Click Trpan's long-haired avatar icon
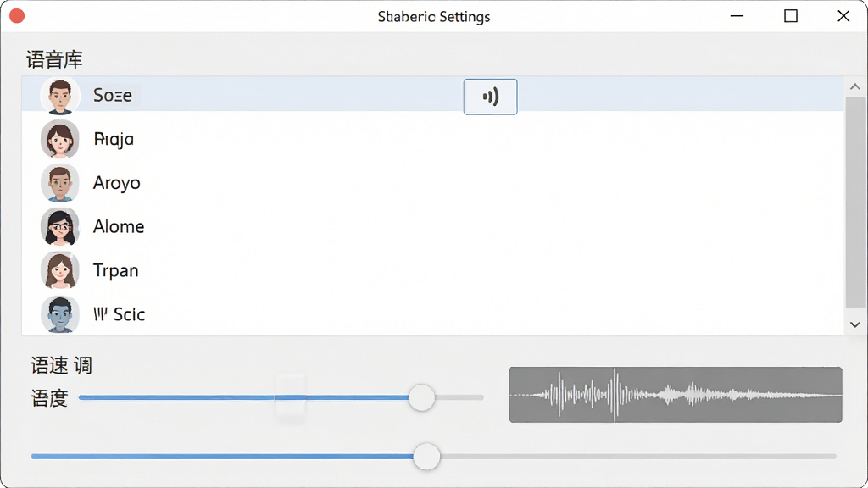The image size is (868, 488). coord(60,270)
